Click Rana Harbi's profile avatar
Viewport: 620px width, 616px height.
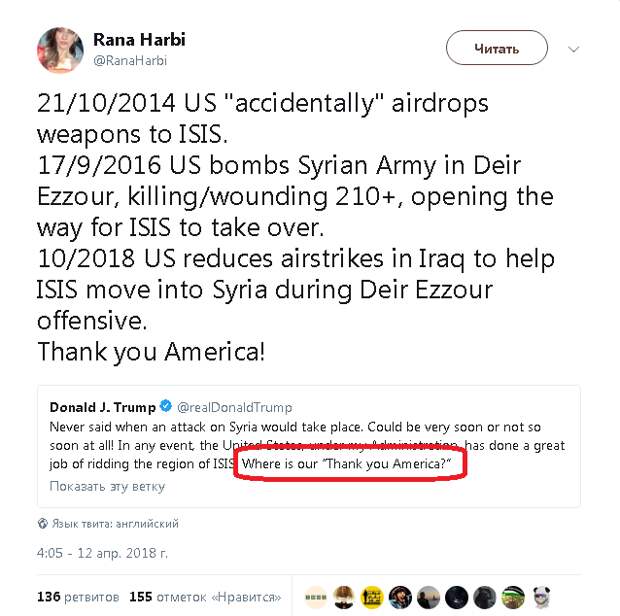(x=60, y=49)
